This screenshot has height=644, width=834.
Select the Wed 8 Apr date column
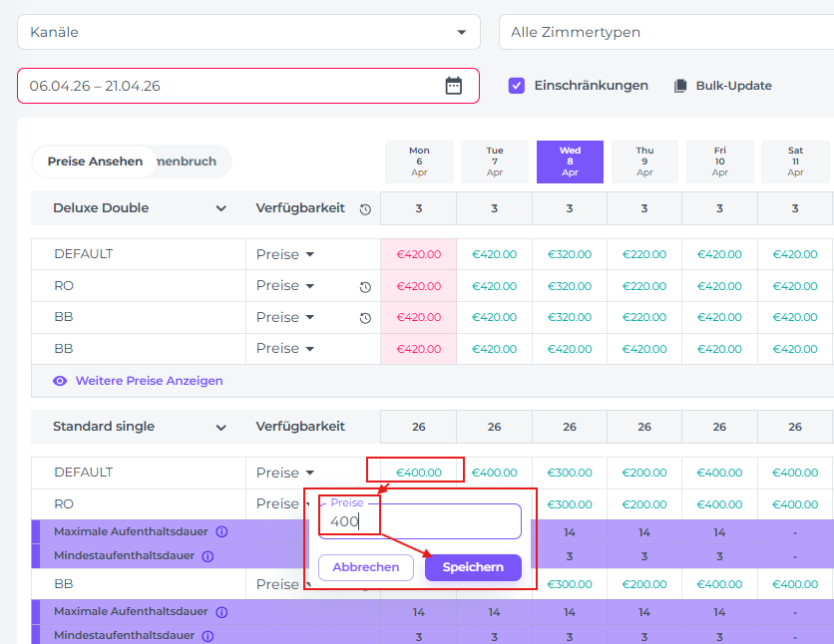point(570,161)
